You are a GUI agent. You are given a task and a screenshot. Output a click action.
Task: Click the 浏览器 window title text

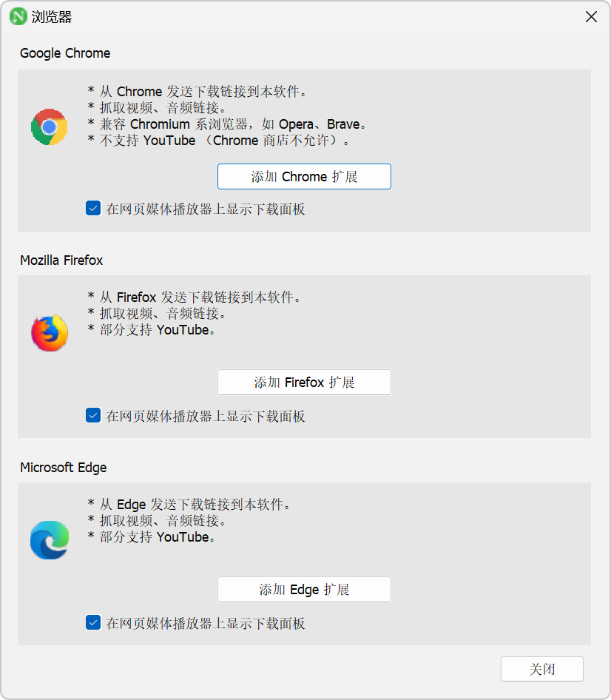click(x=52, y=17)
